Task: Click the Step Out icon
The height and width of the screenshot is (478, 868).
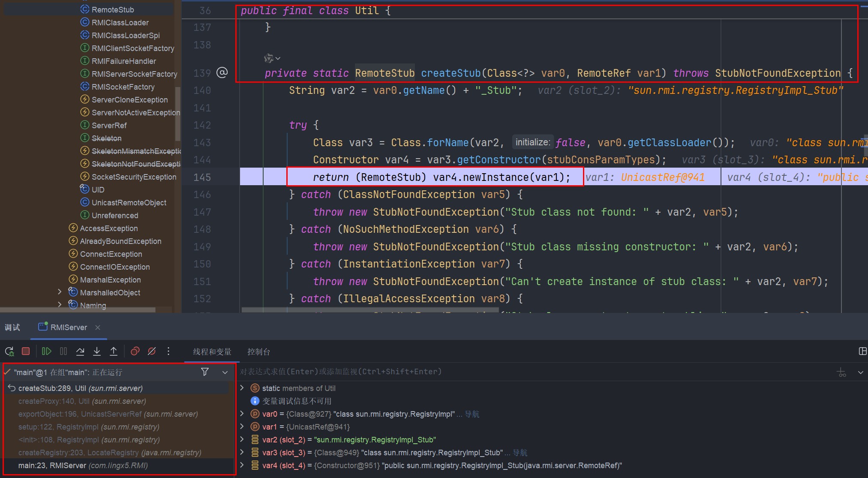Action: tap(114, 352)
